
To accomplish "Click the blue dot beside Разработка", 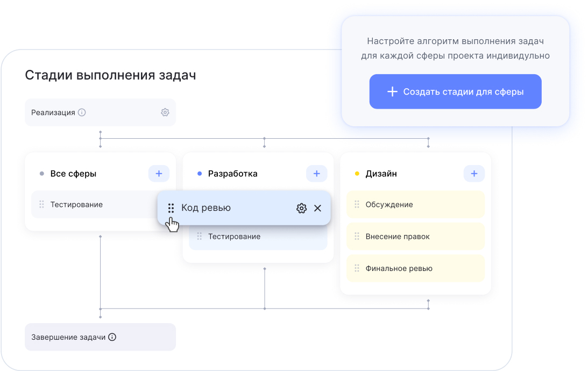I will point(200,174).
